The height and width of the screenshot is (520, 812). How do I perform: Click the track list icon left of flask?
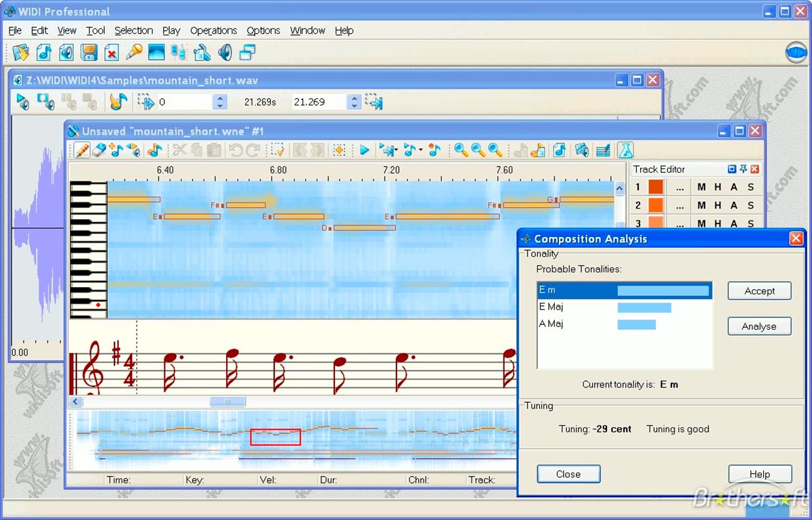click(x=604, y=150)
